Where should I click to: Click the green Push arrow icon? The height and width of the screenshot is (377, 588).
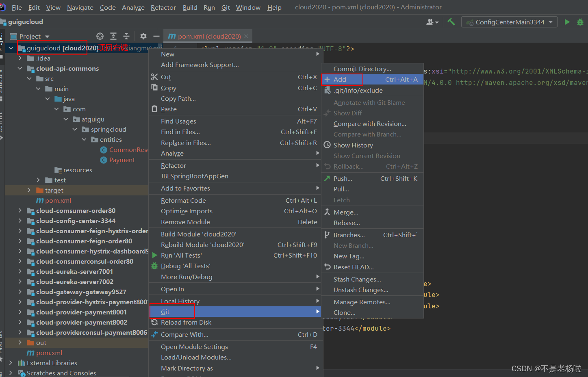coord(327,178)
